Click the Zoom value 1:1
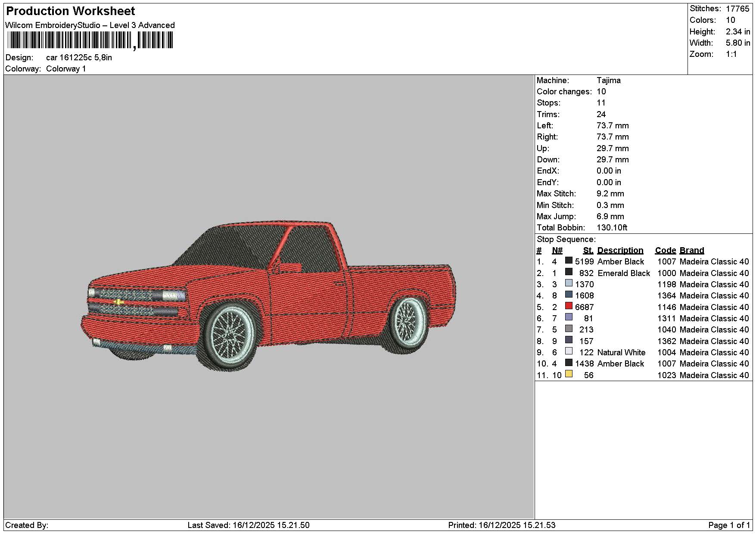Screen dimensions: 756x534 click(731, 54)
